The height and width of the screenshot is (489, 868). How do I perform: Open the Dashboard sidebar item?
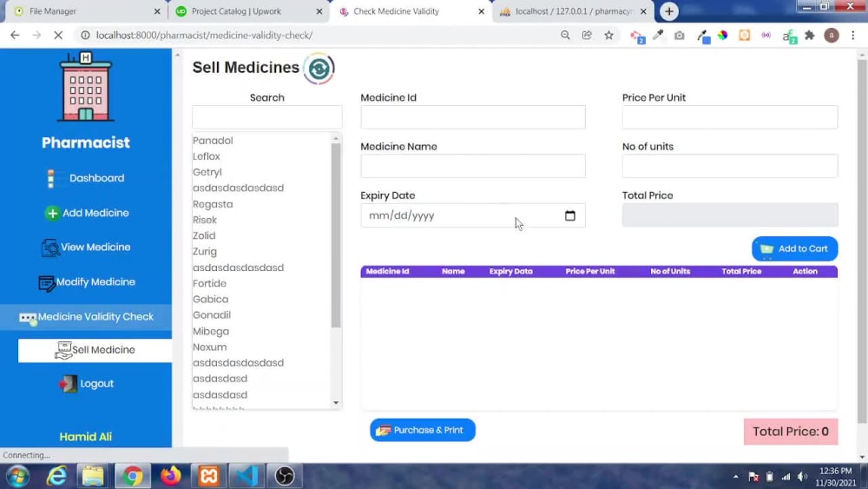click(86, 178)
